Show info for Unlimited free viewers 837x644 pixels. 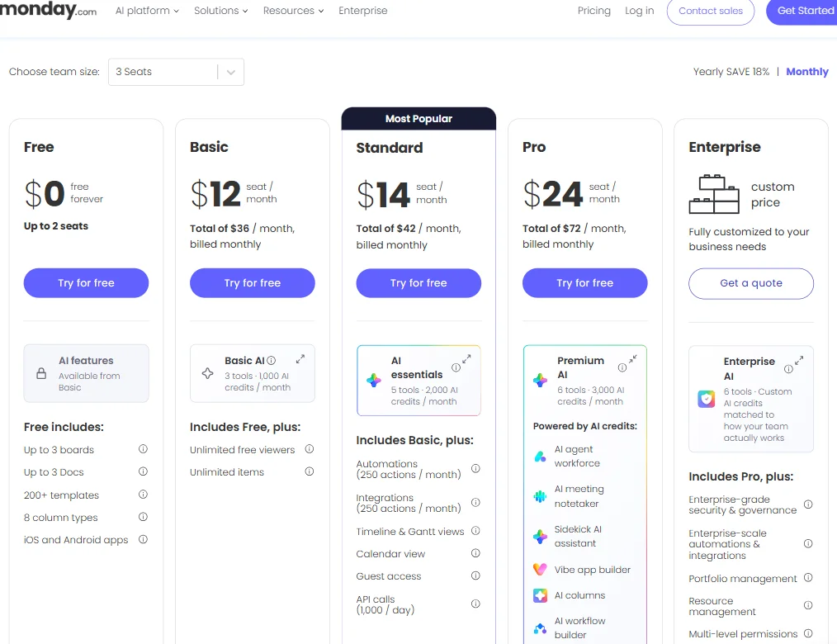click(309, 449)
